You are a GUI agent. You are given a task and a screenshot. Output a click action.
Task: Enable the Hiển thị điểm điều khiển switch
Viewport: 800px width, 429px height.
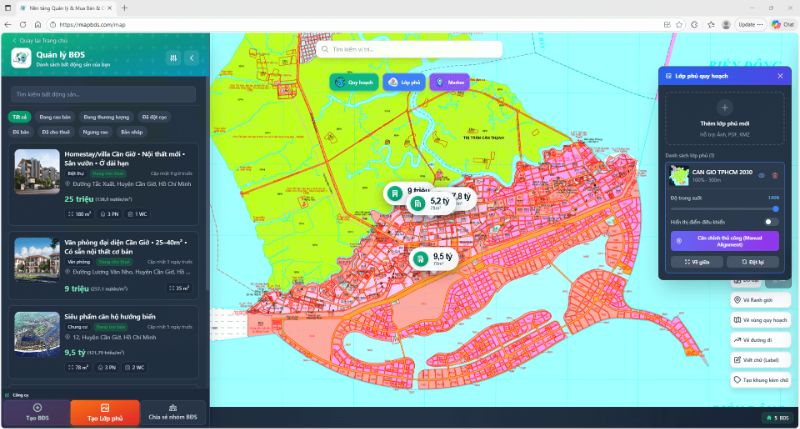(771, 221)
